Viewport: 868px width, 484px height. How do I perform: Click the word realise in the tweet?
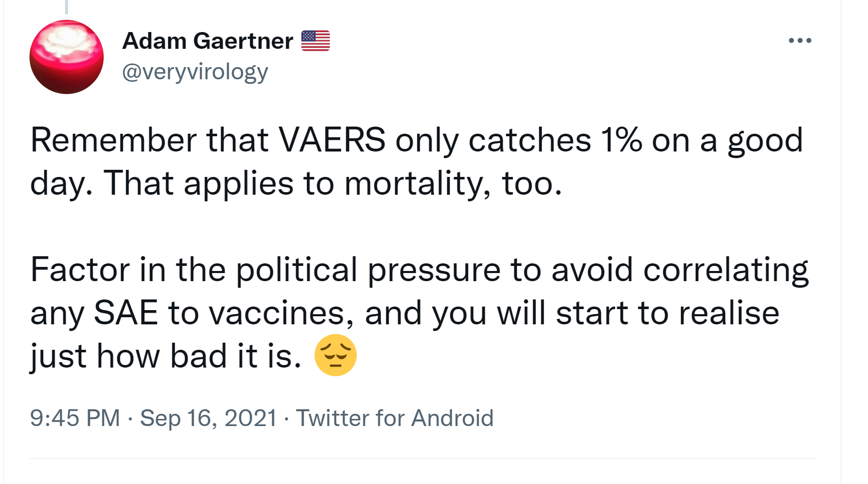(729, 313)
